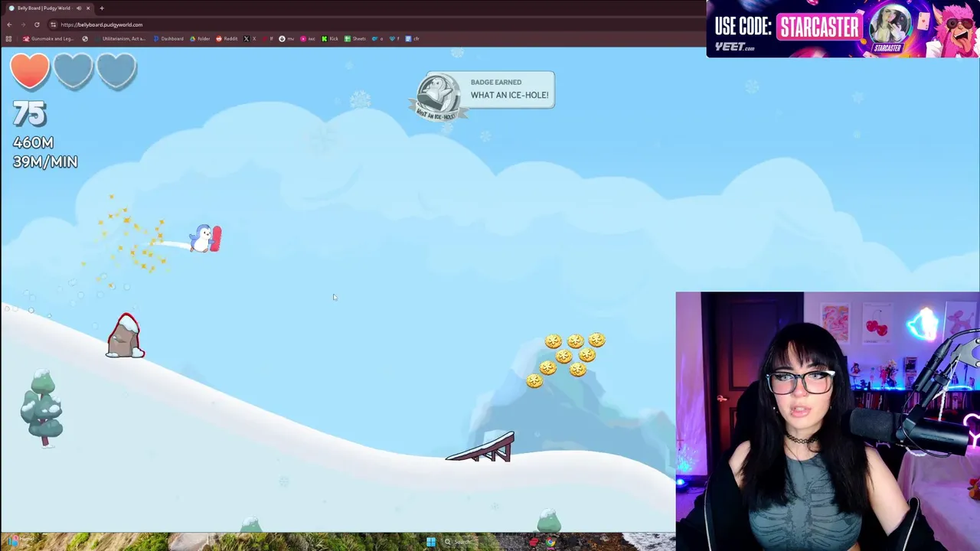Open the Dashboard bookmark
980x551 pixels.
click(x=168, y=38)
